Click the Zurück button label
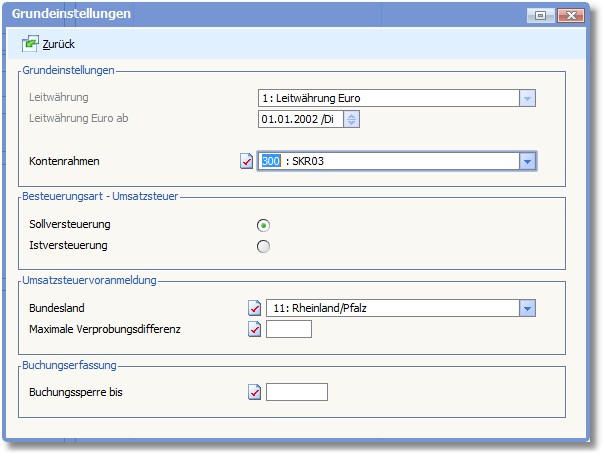The width and height of the screenshot is (604, 456). (59, 44)
